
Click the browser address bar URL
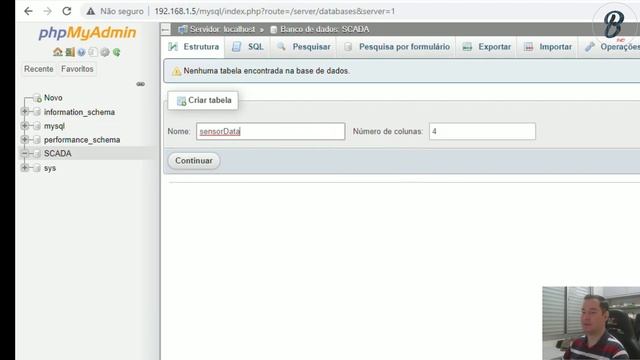pyautogui.click(x=275, y=11)
